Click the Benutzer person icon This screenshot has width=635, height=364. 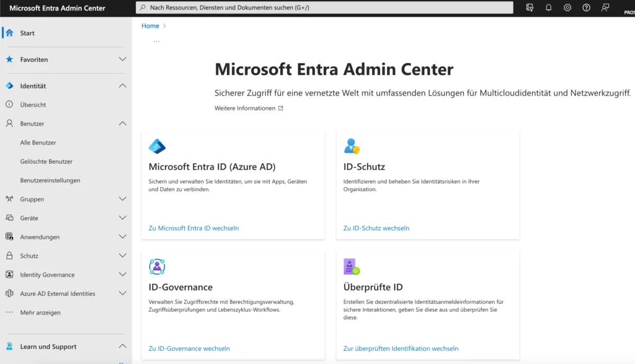[x=9, y=123]
